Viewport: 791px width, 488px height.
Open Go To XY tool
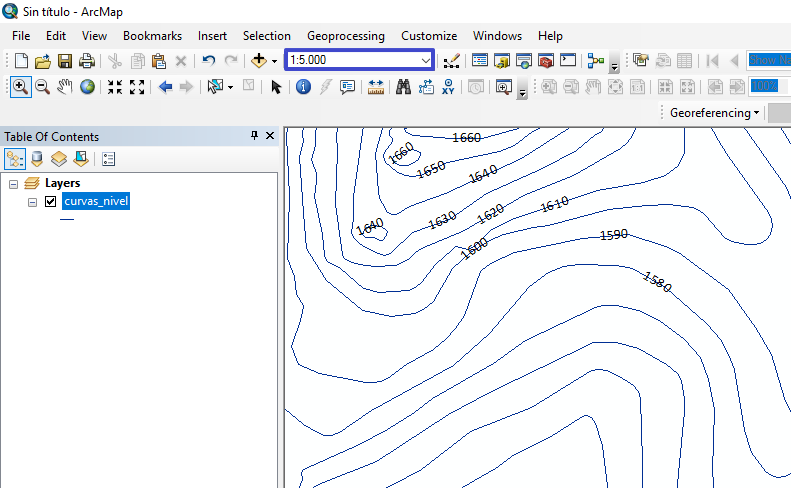coord(449,87)
